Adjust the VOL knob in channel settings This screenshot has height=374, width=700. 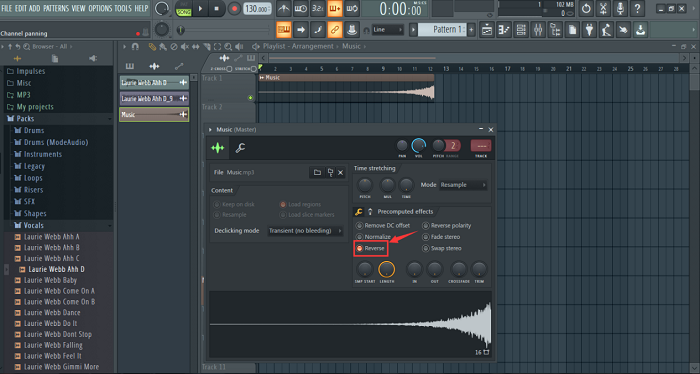[418, 145]
